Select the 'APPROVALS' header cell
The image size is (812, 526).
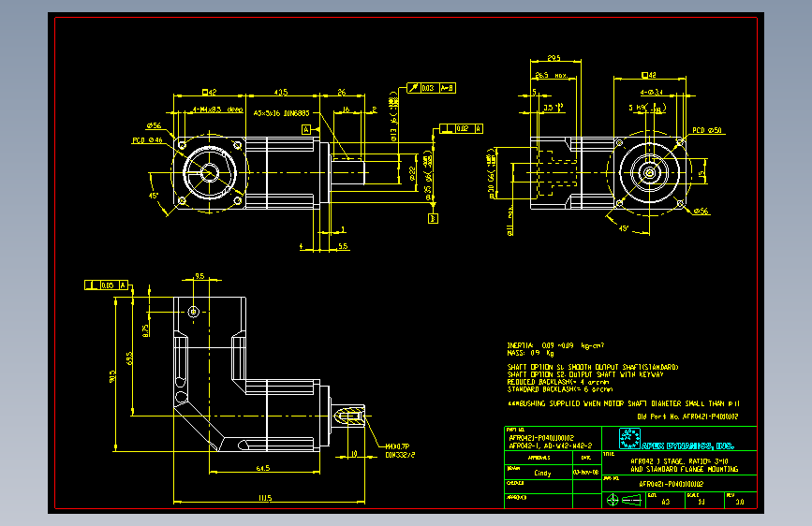[x=539, y=458]
